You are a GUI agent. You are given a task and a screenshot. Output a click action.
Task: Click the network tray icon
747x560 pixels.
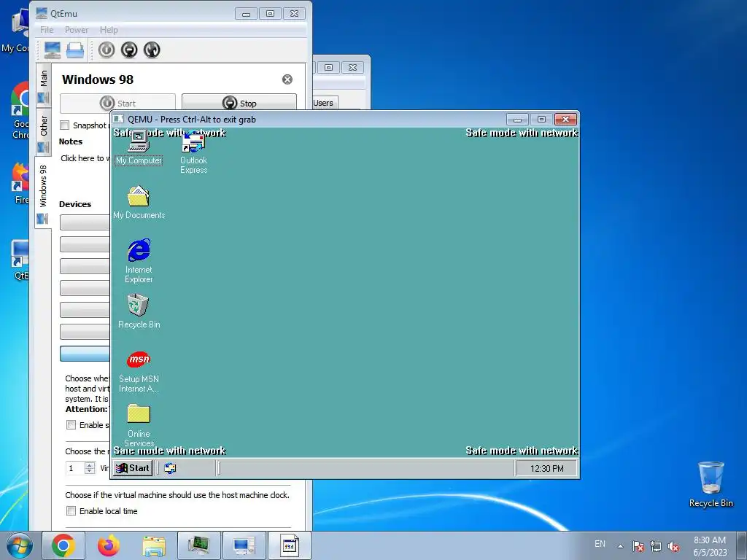656,546
